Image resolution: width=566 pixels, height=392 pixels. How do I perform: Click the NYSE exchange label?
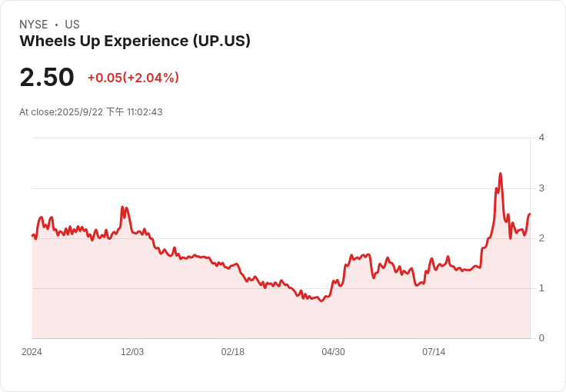[x=34, y=25]
